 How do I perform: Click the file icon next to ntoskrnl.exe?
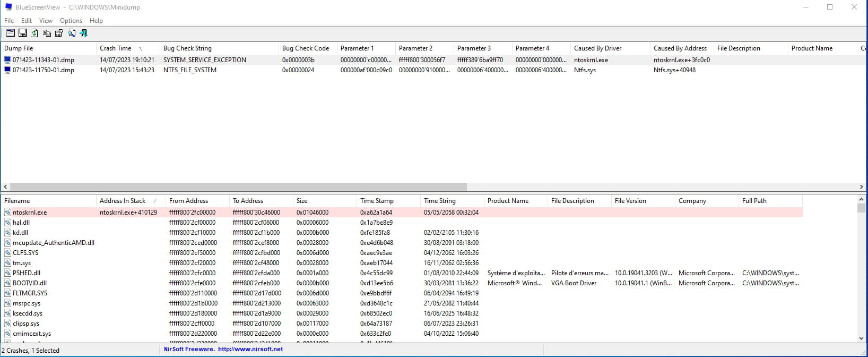[7, 212]
